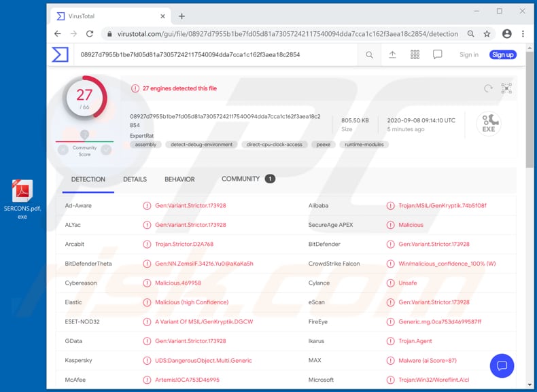
Task: Click the 27/66 detection score gauge
Action: (84, 98)
